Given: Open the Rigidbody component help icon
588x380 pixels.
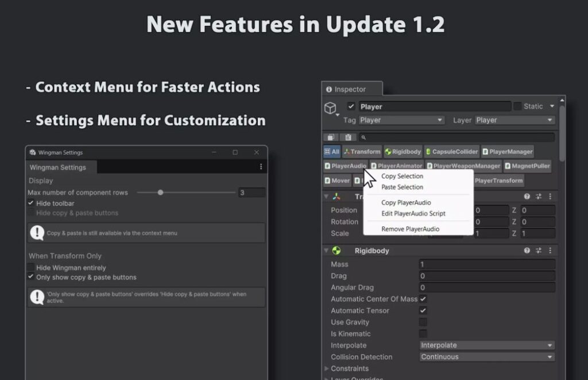Looking at the screenshot, I should (527, 251).
